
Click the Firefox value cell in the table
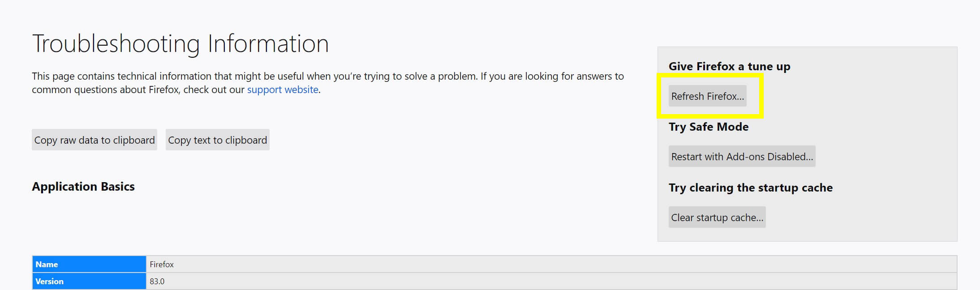click(x=161, y=264)
